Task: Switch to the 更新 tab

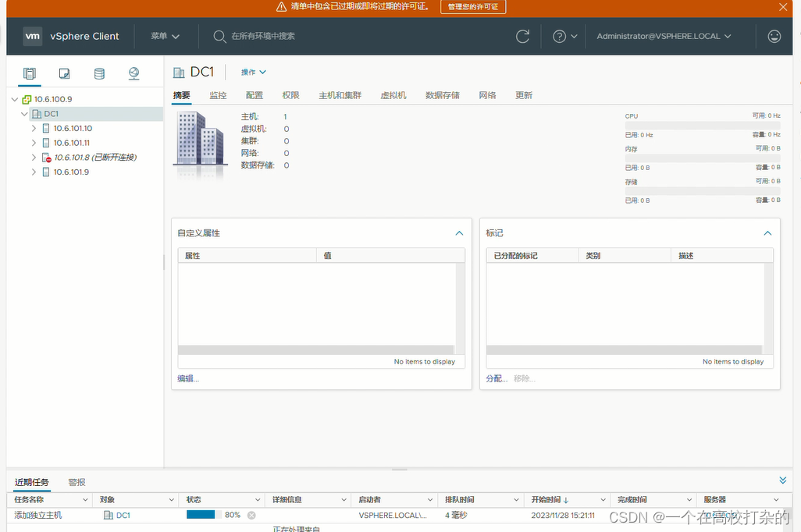Action: pos(524,95)
